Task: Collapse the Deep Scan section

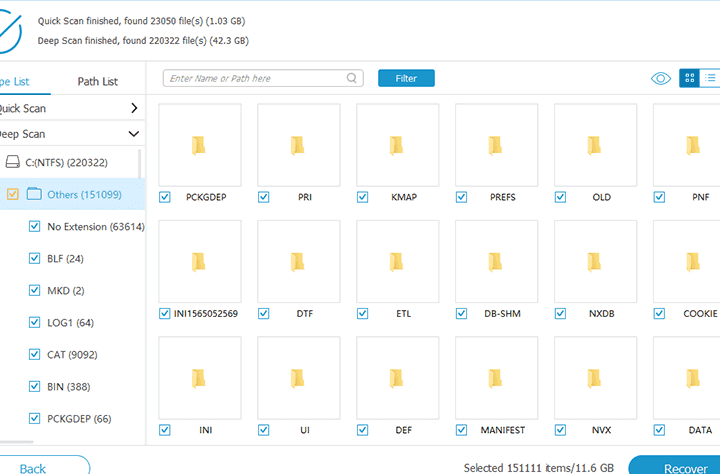Action: tap(134, 133)
